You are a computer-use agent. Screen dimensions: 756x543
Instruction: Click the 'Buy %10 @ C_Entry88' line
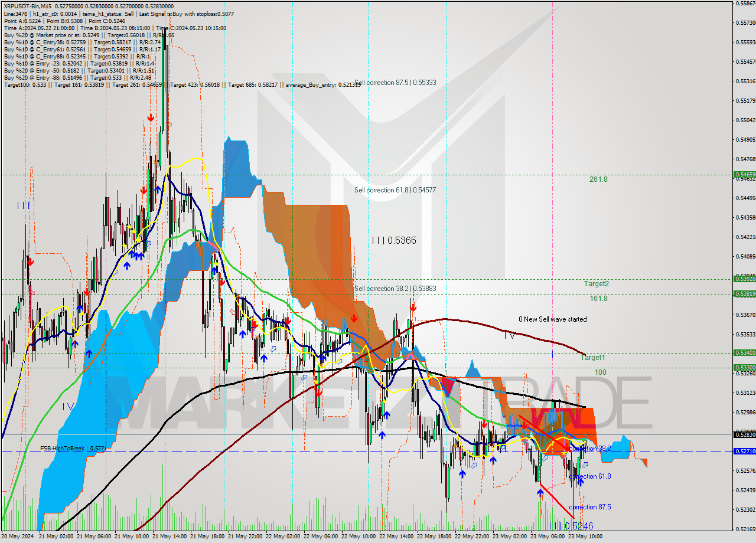click(x=77, y=56)
